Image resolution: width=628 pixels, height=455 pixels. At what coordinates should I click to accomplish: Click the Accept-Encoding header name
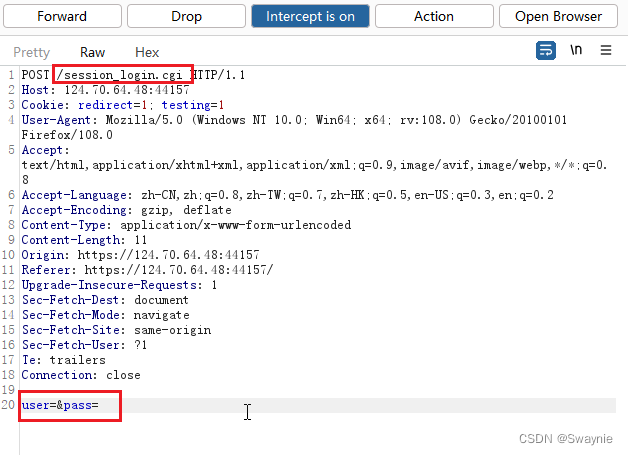(x=74, y=210)
